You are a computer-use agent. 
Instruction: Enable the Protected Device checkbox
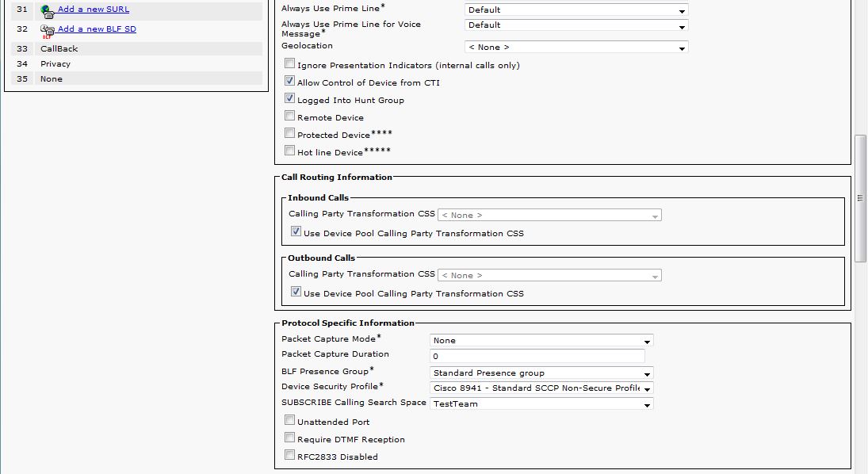290,134
